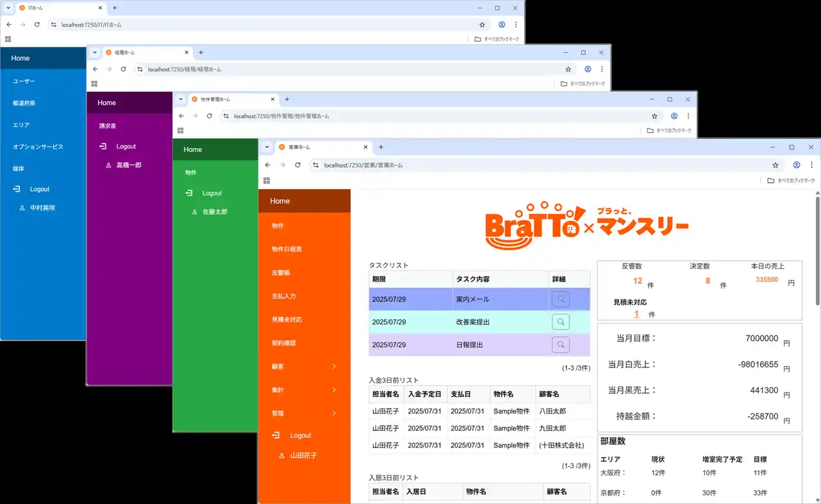Bookmark 営業ホーム page with star icon
Viewport: 821px width, 504px height.
pyautogui.click(x=775, y=165)
